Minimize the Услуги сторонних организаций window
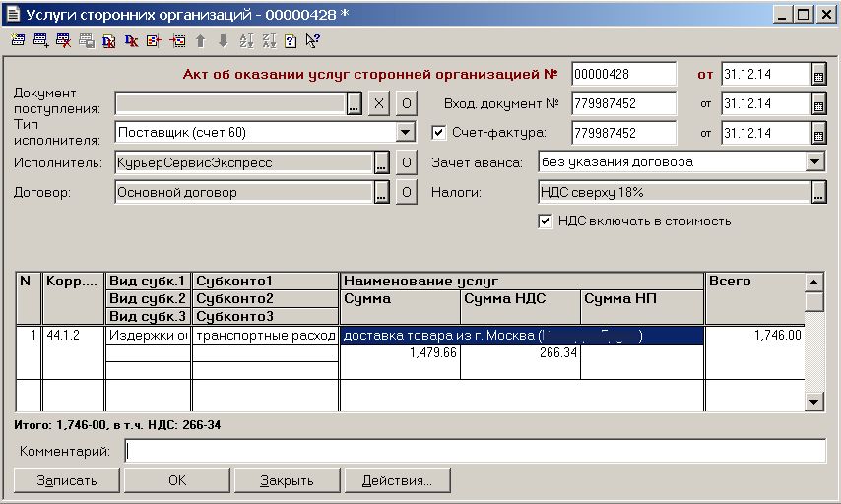Screen dimensions: 841x504 click(x=782, y=15)
